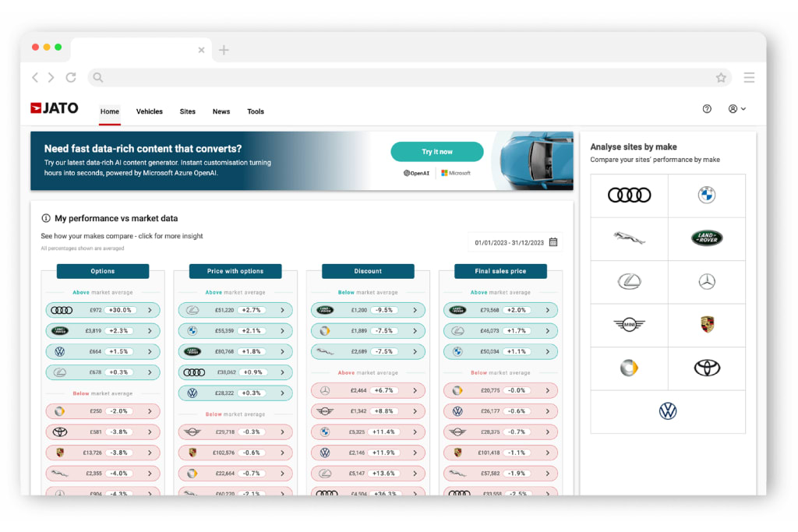Click the browser address bar
The image size is (798, 532).
click(x=410, y=77)
